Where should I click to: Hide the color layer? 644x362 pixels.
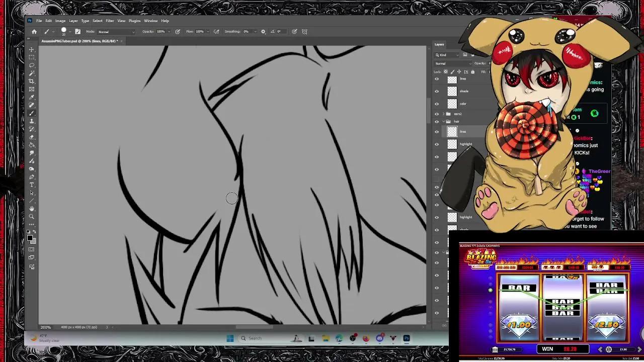coord(437,104)
